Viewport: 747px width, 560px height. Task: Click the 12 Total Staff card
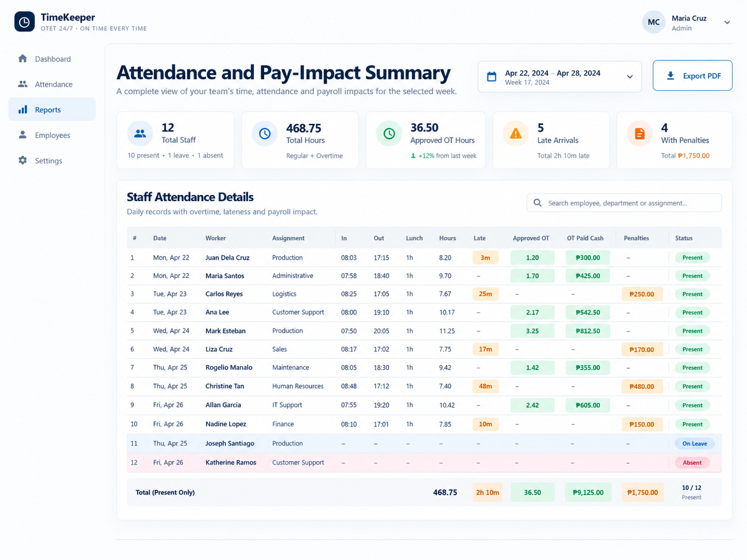pos(175,140)
